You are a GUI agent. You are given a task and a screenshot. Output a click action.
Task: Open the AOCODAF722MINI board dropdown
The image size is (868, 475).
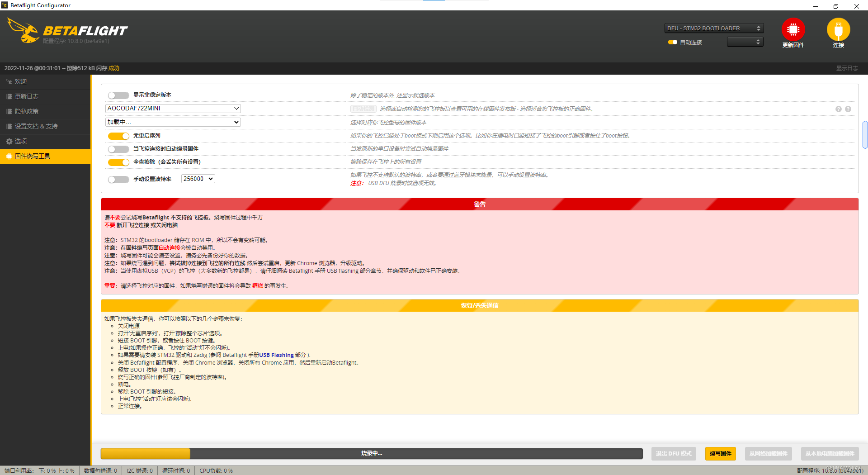pyautogui.click(x=173, y=109)
